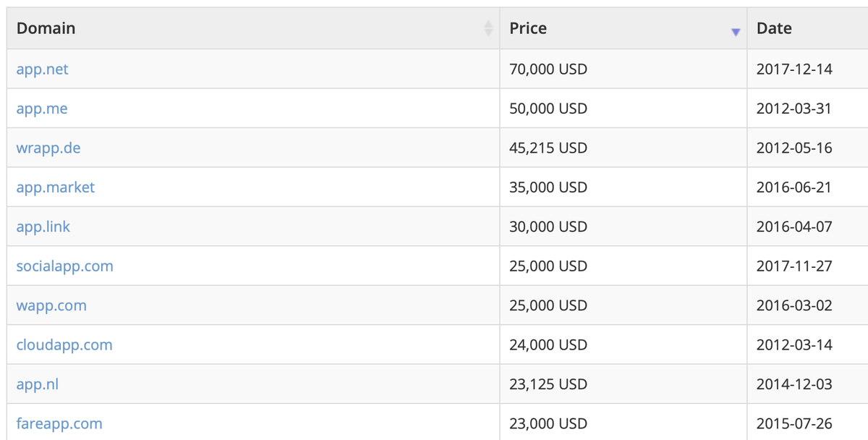Select the 2017-12-14 date cell
868x440 pixels.
point(807,69)
